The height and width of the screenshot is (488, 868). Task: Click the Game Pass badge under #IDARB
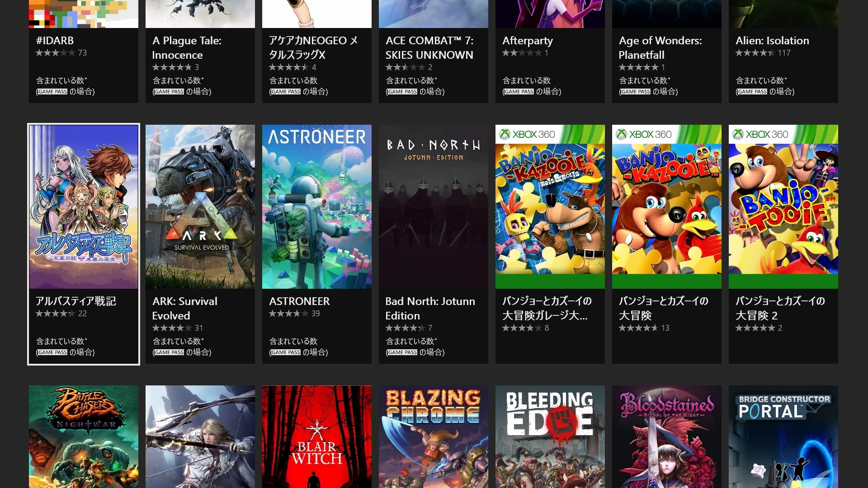coord(52,92)
